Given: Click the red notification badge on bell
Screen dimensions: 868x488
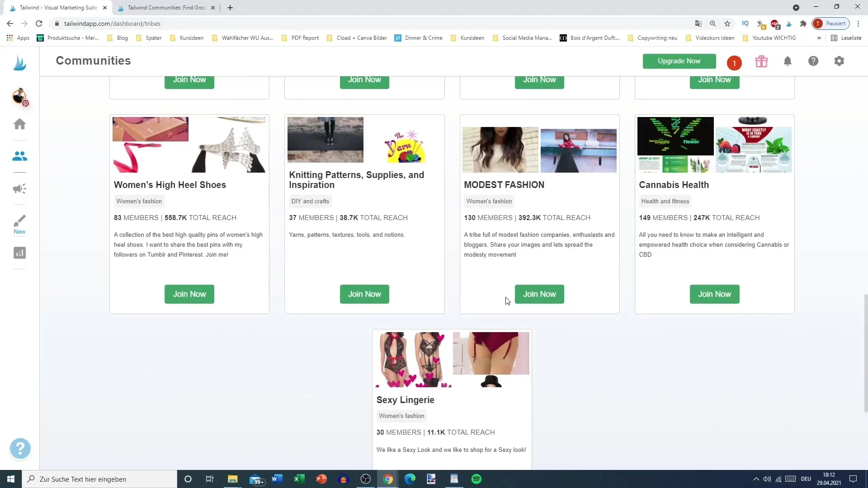Looking at the screenshot, I should [735, 62].
